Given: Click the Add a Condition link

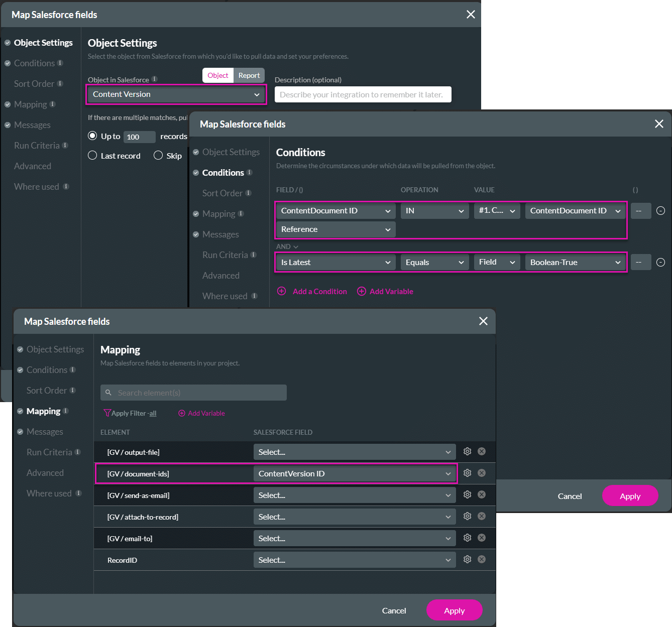Looking at the screenshot, I should [320, 291].
